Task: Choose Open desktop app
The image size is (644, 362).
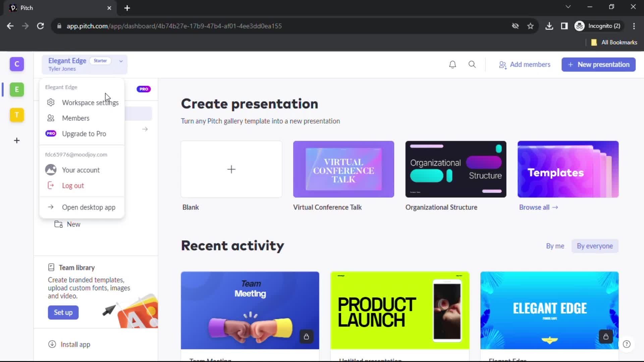Action: click(x=82, y=207)
